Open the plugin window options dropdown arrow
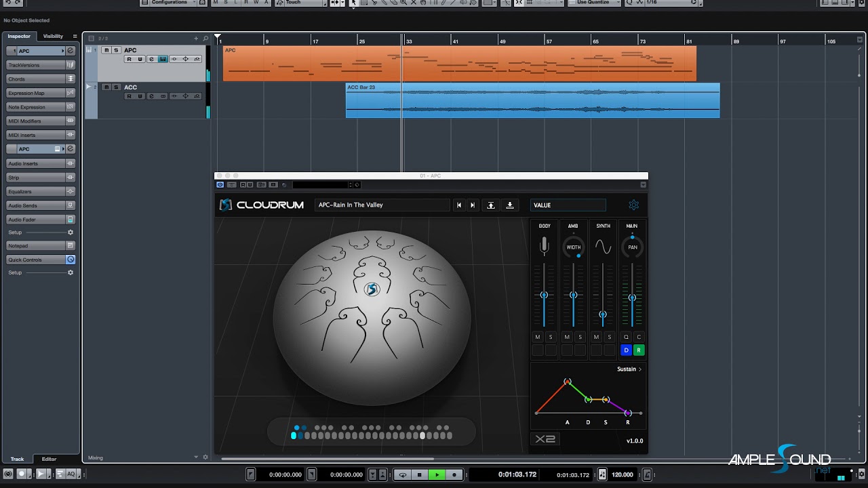 coord(643,184)
